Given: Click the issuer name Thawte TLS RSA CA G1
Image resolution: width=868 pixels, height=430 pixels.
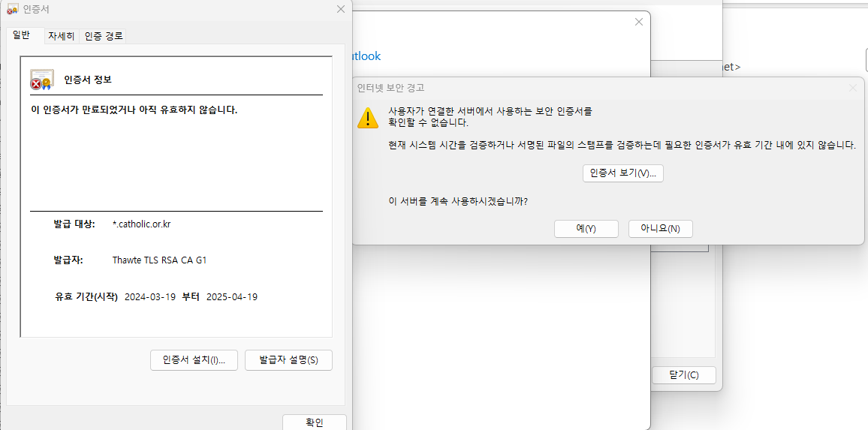Looking at the screenshot, I should coord(159,260).
